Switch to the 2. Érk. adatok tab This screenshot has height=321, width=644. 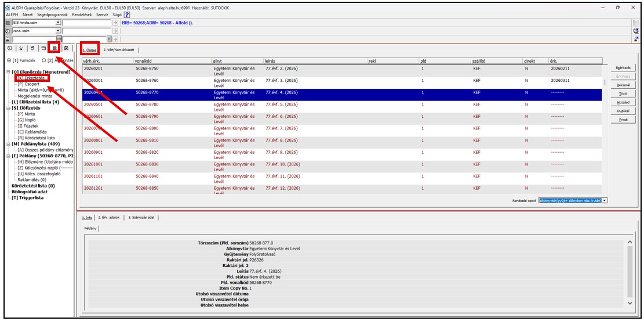pyautogui.click(x=109, y=217)
